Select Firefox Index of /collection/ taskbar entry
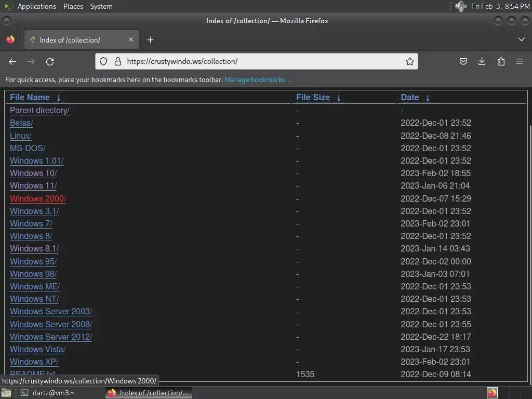This screenshot has height=399, width=532. (149, 393)
